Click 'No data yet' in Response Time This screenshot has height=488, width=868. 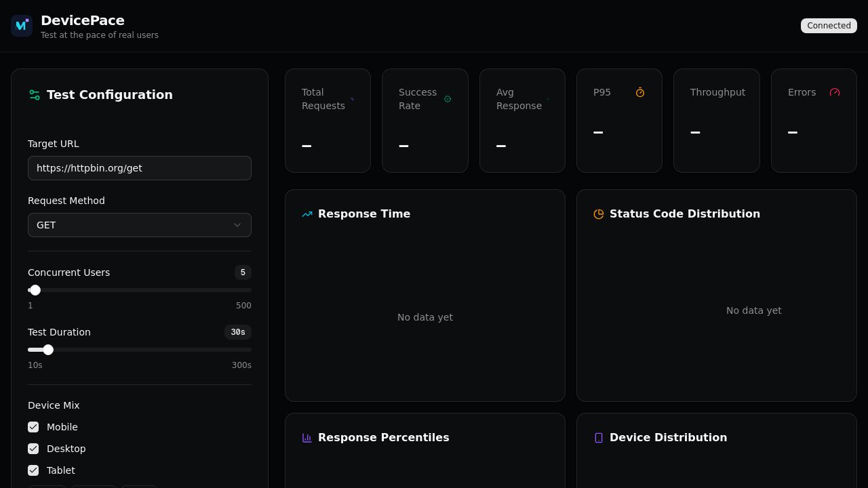pos(425,317)
